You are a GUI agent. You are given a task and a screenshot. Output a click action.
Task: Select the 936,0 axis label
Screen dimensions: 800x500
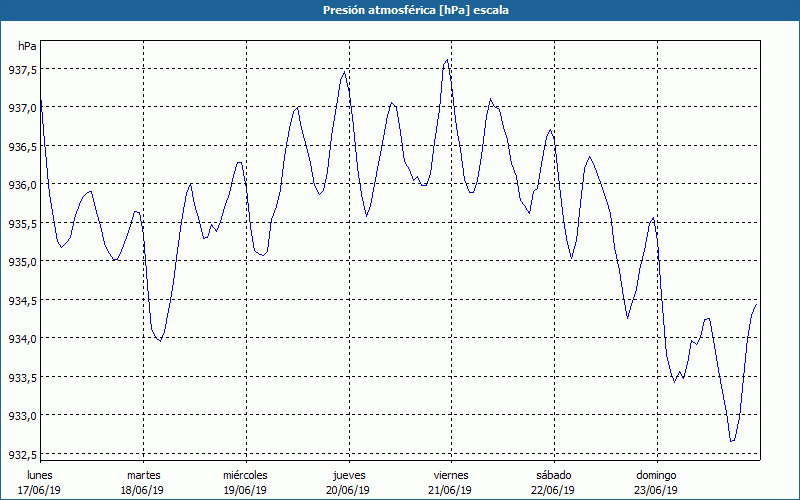pyautogui.click(x=22, y=186)
